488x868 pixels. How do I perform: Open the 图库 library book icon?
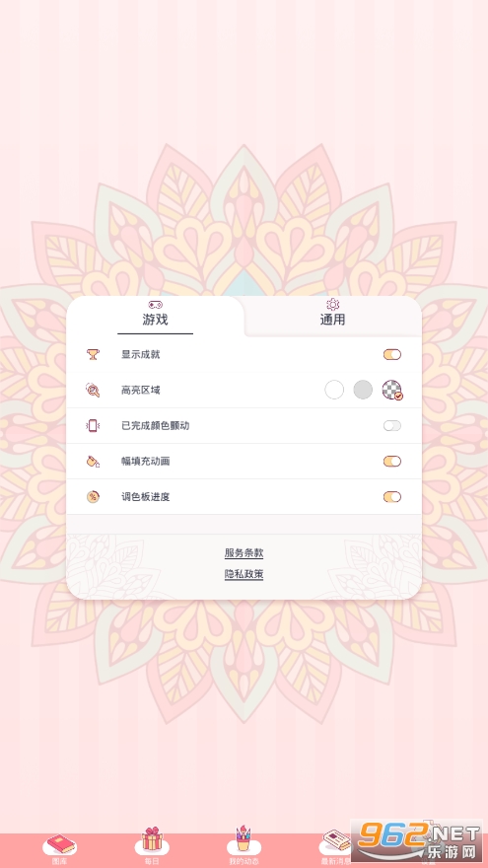click(60, 844)
